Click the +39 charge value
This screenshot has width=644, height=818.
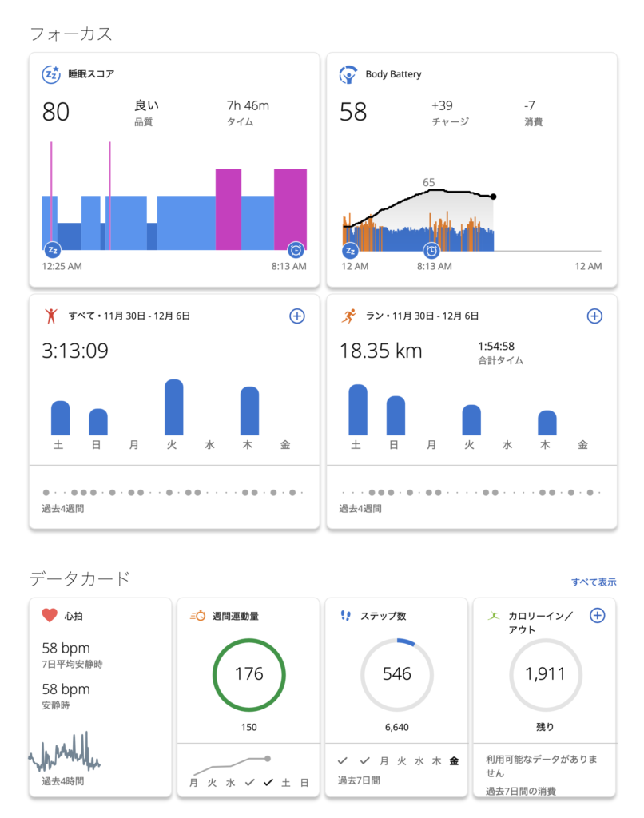tap(442, 106)
